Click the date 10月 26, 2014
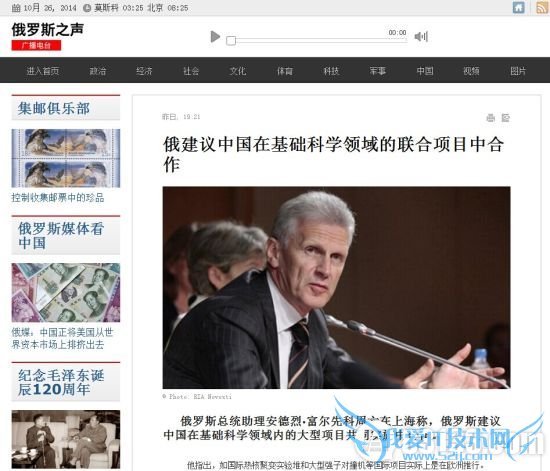 [49, 8]
